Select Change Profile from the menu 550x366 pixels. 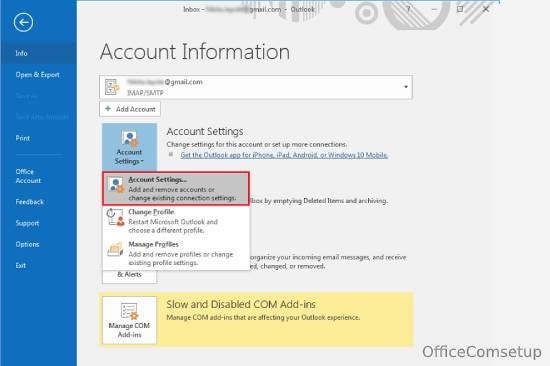[x=176, y=221]
